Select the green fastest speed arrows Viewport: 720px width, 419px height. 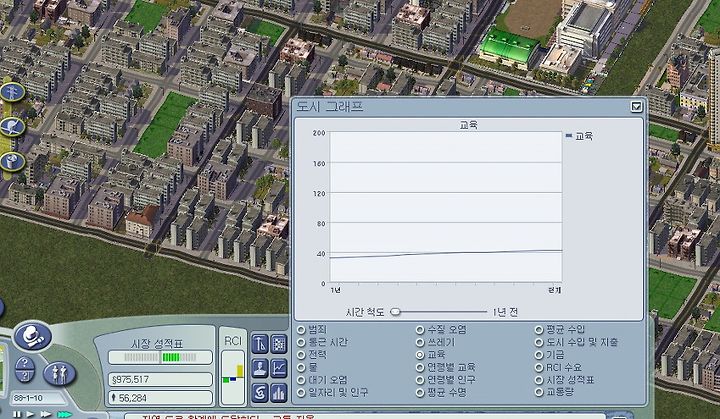[x=65, y=414]
